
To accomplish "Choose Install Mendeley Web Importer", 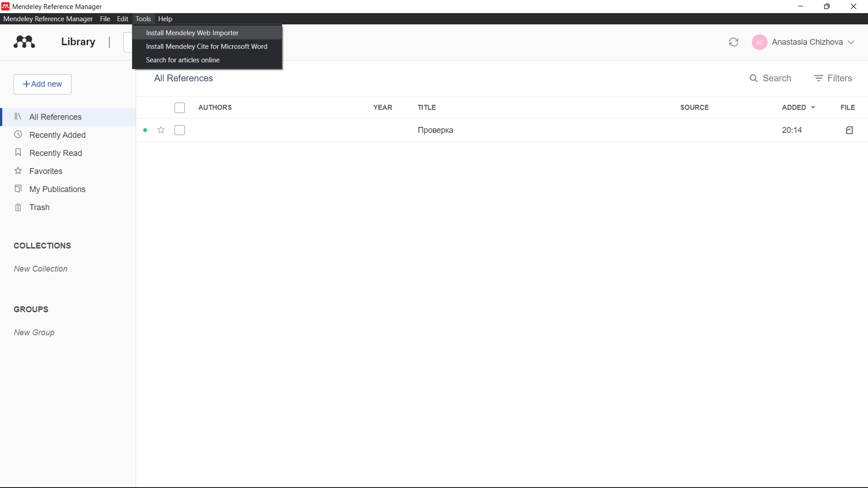I will tap(207, 33).
